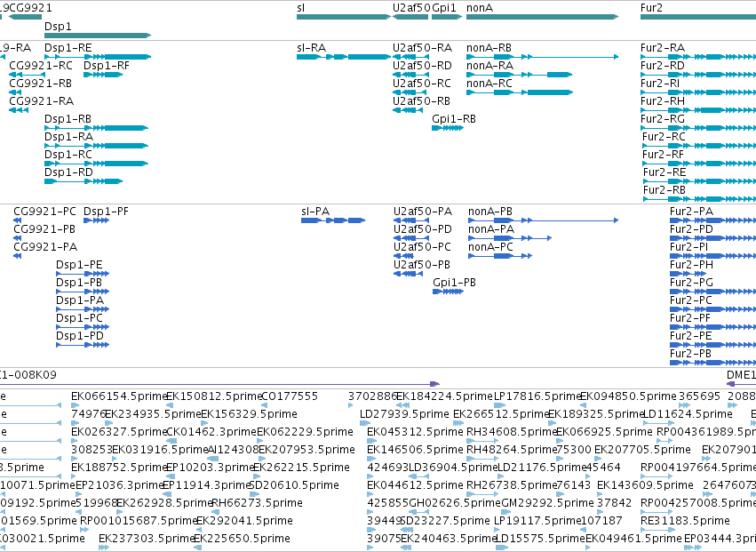Click protein Dsp1-PE label
This screenshot has height=552, width=756.
point(80,265)
